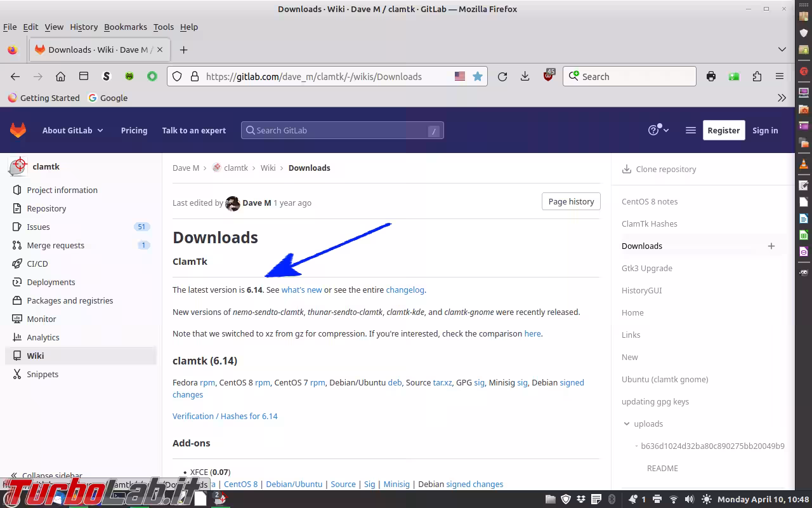The width and height of the screenshot is (812, 508).
Task: Click the Register button
Action: [723, 130]
